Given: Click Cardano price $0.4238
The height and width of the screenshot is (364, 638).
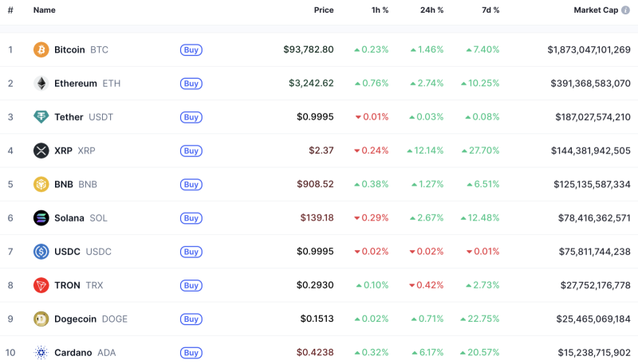Looking at the screenshot, I should click(315, 353).
